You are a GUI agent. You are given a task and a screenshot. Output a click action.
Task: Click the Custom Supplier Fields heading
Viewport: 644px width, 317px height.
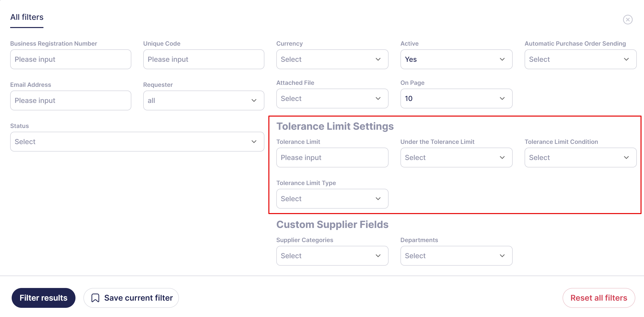[x=332, y=224]
